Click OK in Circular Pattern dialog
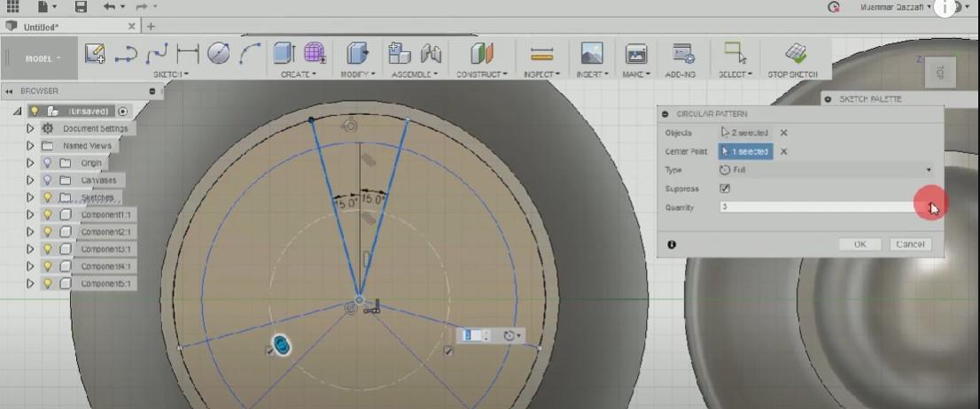 pyautogui.click(x=860, y=244)
